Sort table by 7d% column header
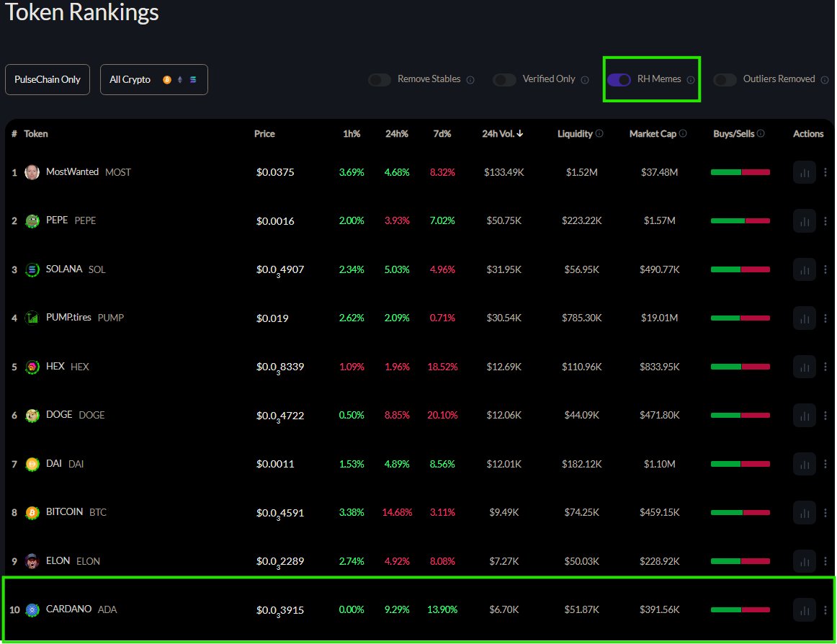This screenshot has width=837, height=644. coord(442,133)
